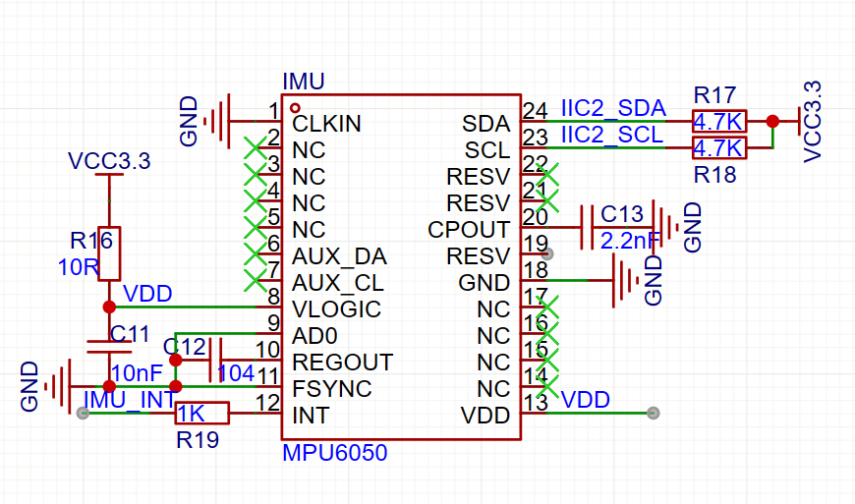Click the AUX_CL pin name

click(x=338, y=283)
